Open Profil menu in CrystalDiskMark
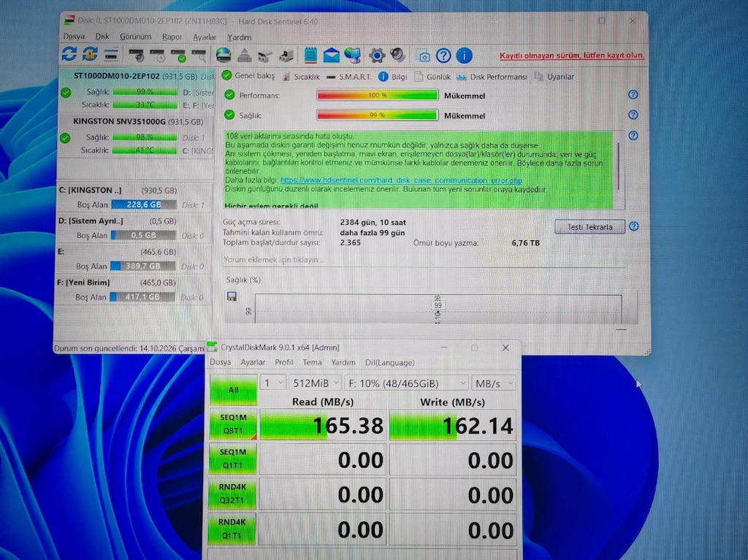The image size is (748, 560). tap(284, 362)
